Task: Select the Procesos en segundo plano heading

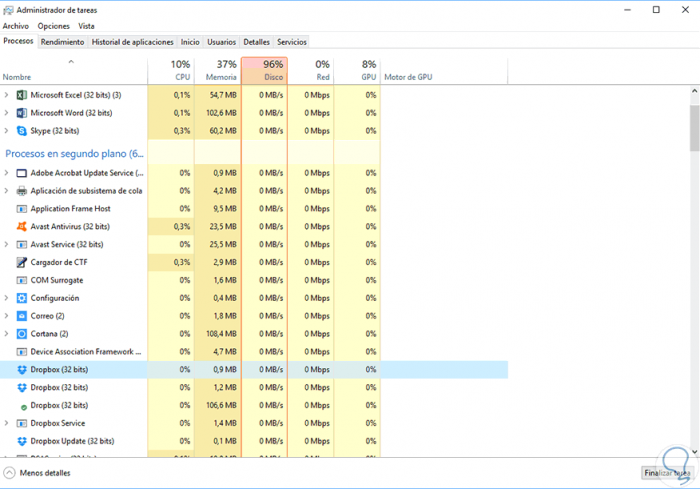Action: tap(75, 154)
